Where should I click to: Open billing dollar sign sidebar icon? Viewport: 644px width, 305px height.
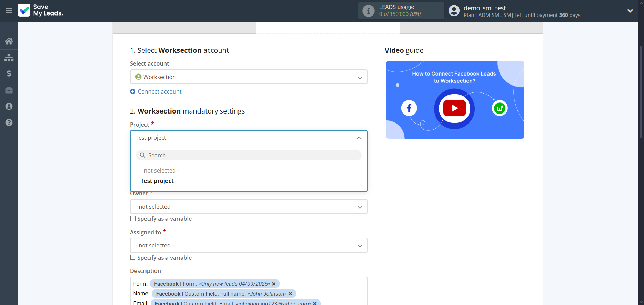pos(9,73)
